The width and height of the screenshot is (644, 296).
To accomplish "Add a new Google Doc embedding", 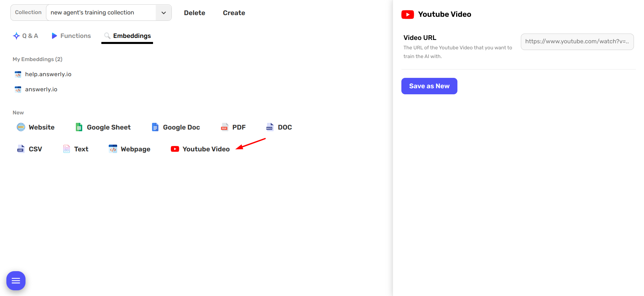I will point(176,127).
